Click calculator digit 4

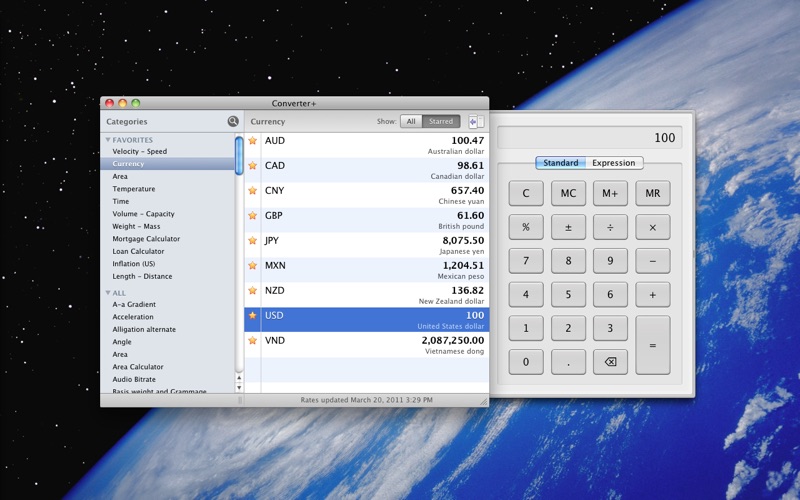tap(526, 294)
